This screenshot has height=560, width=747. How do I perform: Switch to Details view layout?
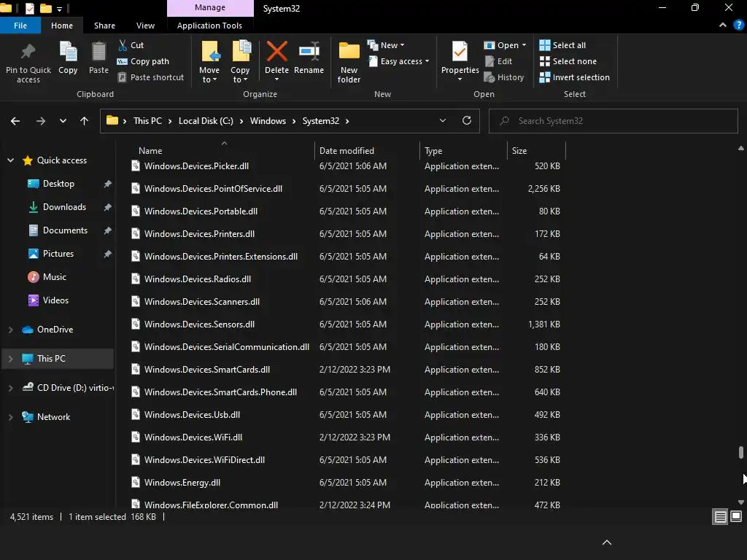pos(720,517)
